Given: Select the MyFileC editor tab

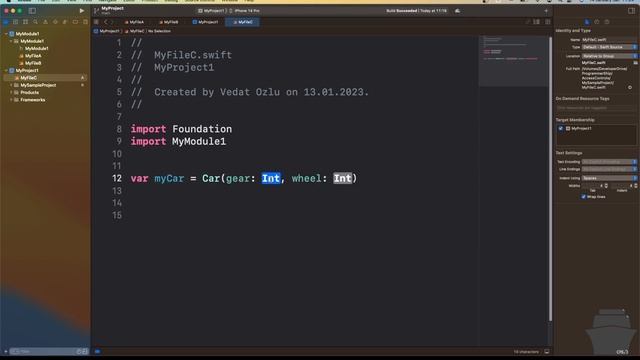Looking at the screenshot, I should pyautogui.click(x=243, y=22).
